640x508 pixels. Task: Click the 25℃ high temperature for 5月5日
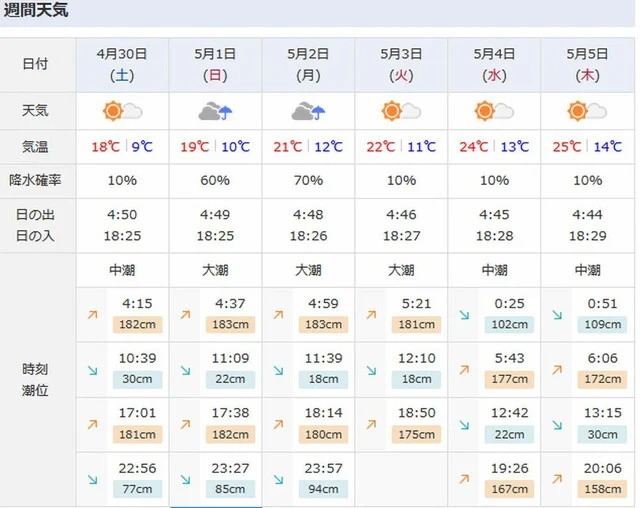567,146
